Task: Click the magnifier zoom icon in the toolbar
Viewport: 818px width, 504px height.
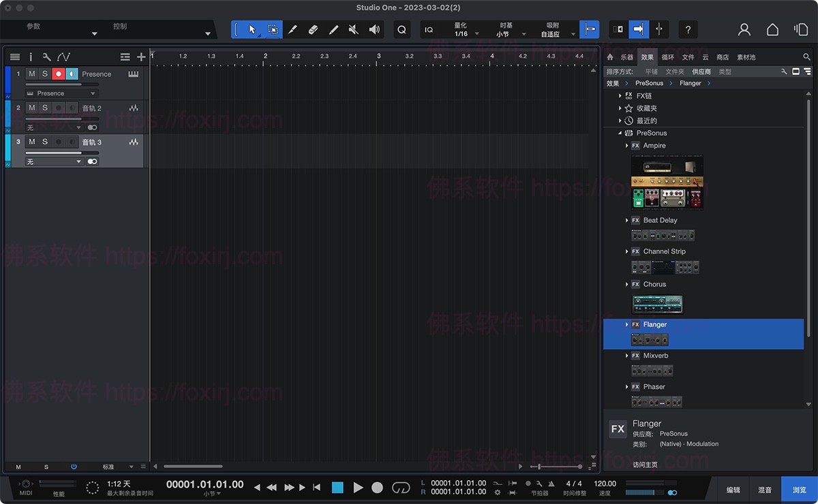Action: coord(402,29)
